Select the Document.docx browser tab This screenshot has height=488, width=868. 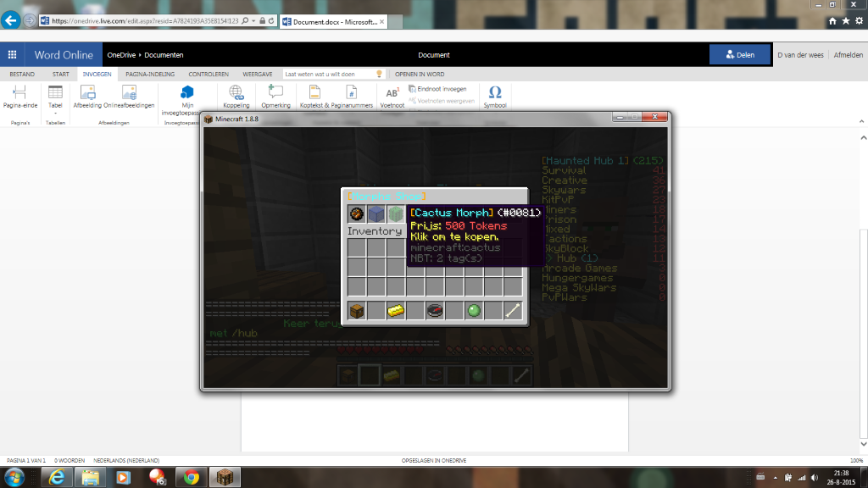(x=334, y=21)
